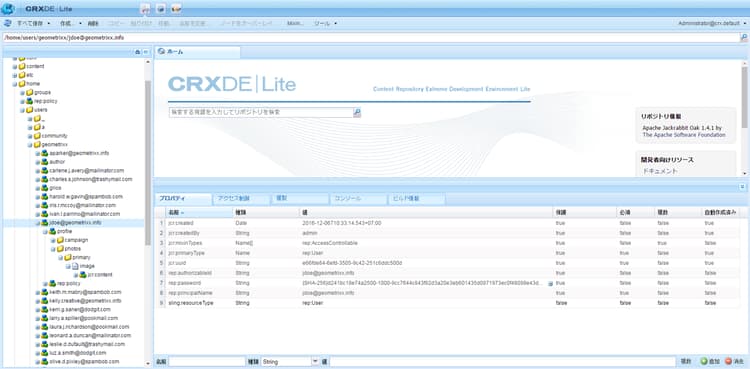
Task: Switch to the コンソール tab
Action: 358,199
